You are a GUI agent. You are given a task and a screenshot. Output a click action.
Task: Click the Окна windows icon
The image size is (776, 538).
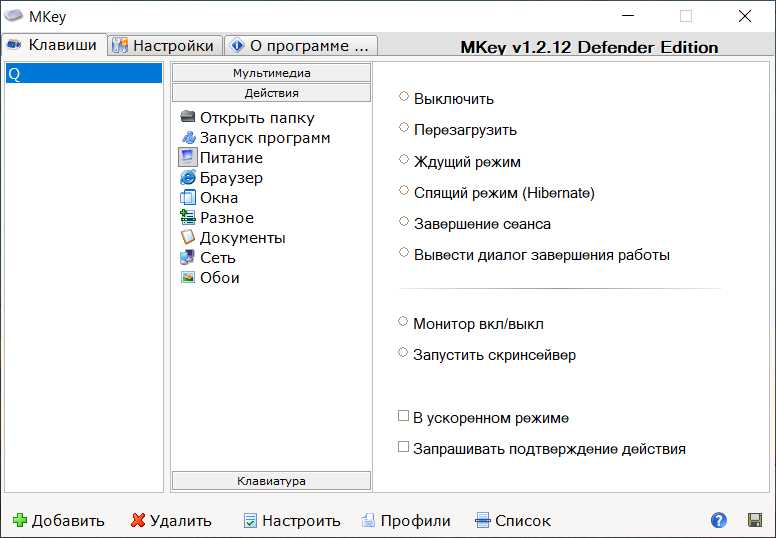click(x=188, y=197)
